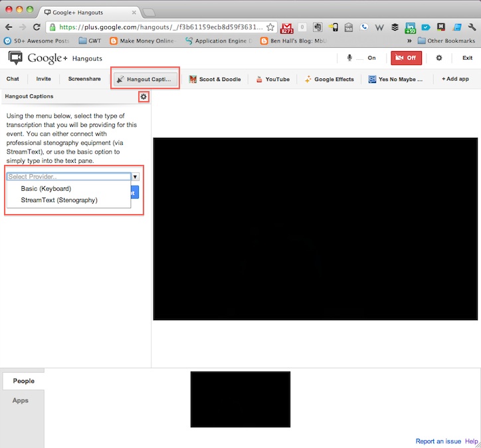Open the Yes No Maybe app
The height and width of the screenshot is (448, 481).
[396, 79]
